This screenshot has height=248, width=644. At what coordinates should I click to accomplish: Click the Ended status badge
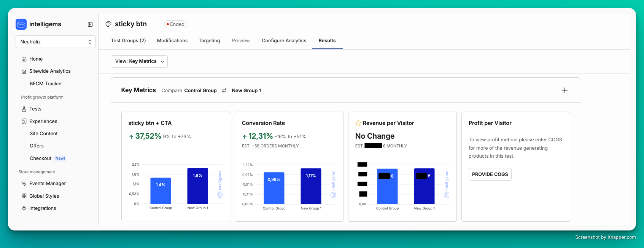pos(175,24)
